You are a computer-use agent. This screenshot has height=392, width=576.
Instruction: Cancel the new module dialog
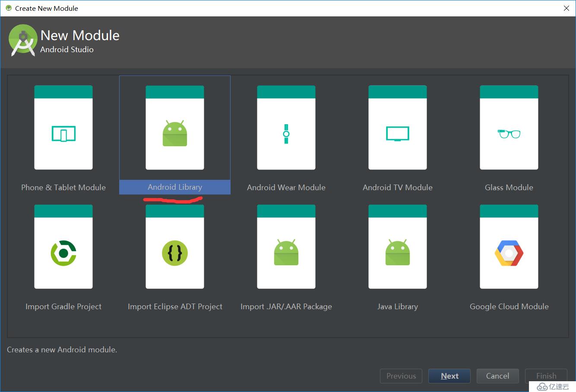(x=498, y=376)
